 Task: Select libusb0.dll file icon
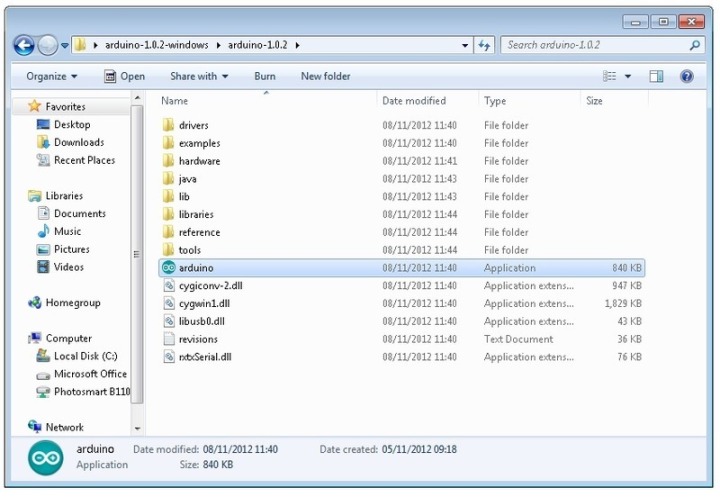click(x=169, y=321)
